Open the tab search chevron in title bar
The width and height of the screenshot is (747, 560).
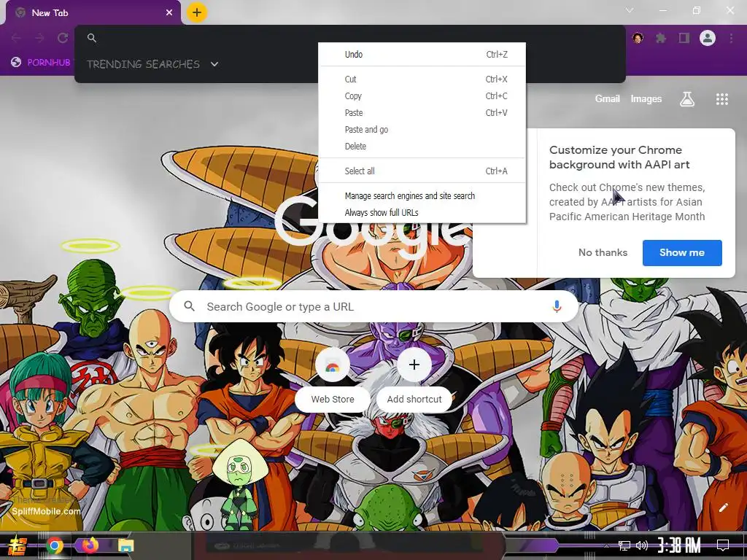pyautogui.click(x=630, y=10)
